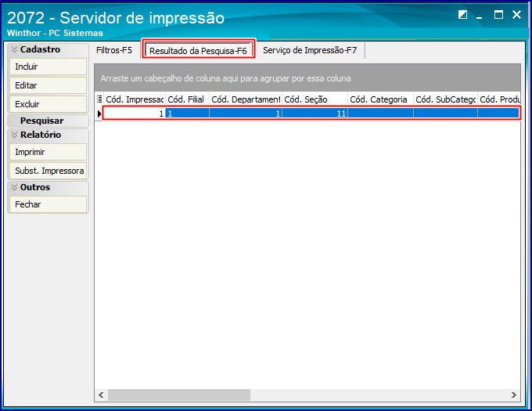Click the Incluir button
Image resolution: width=532 pixels, height=411 pixels.
click(x=48, y=67)
